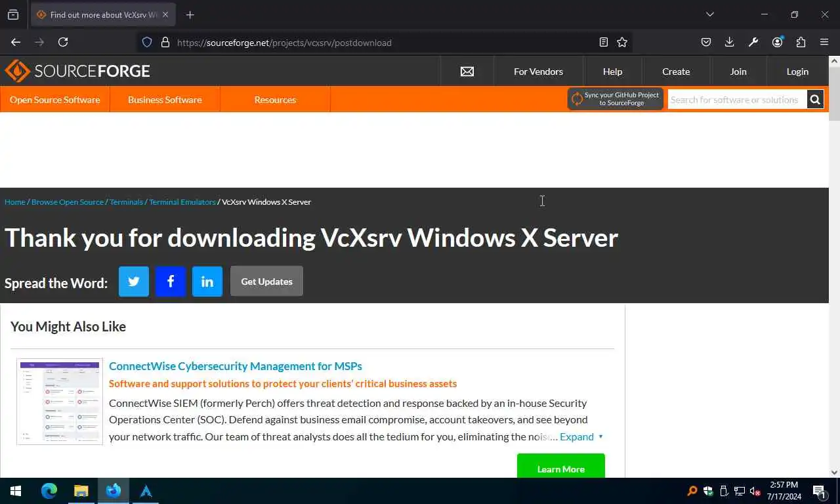Close the VcXsrv browser tab
This screenshot has height=504, width=840.
165,14
